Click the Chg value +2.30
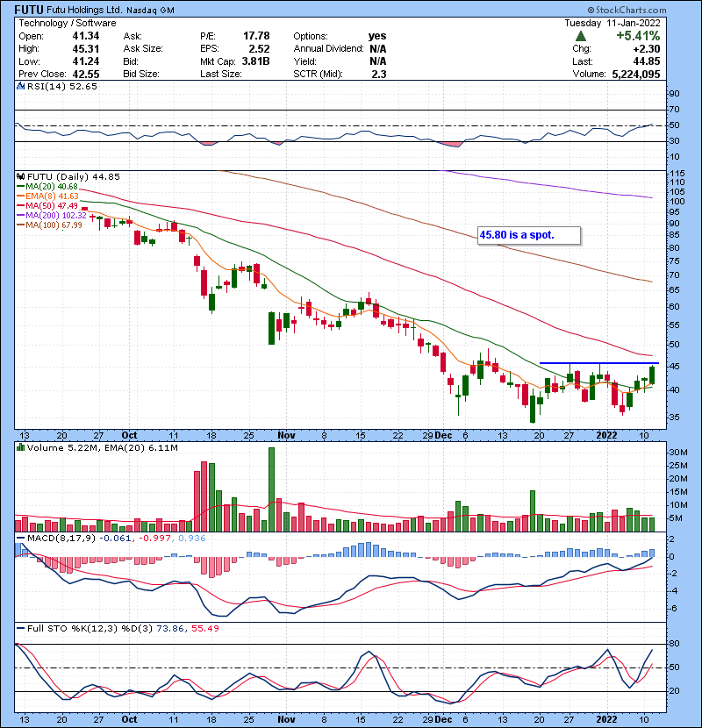 [x=646, y=48]
